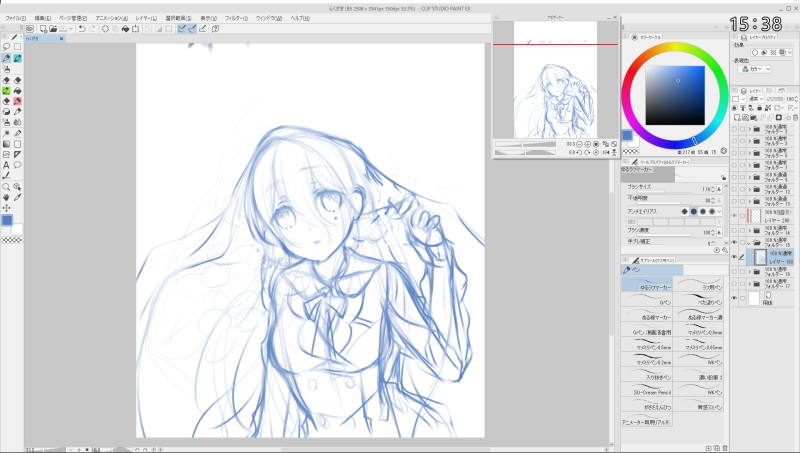This screenshot has height=453, width=800.
Task: Toggle visibility of folder 13
Action: [x=734, y=202]
